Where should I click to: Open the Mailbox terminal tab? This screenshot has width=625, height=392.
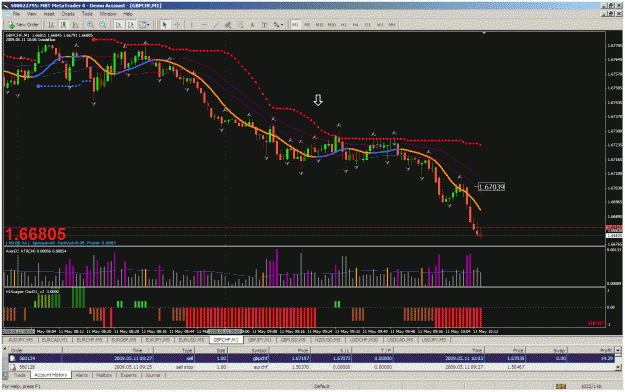tap(104, 375)
